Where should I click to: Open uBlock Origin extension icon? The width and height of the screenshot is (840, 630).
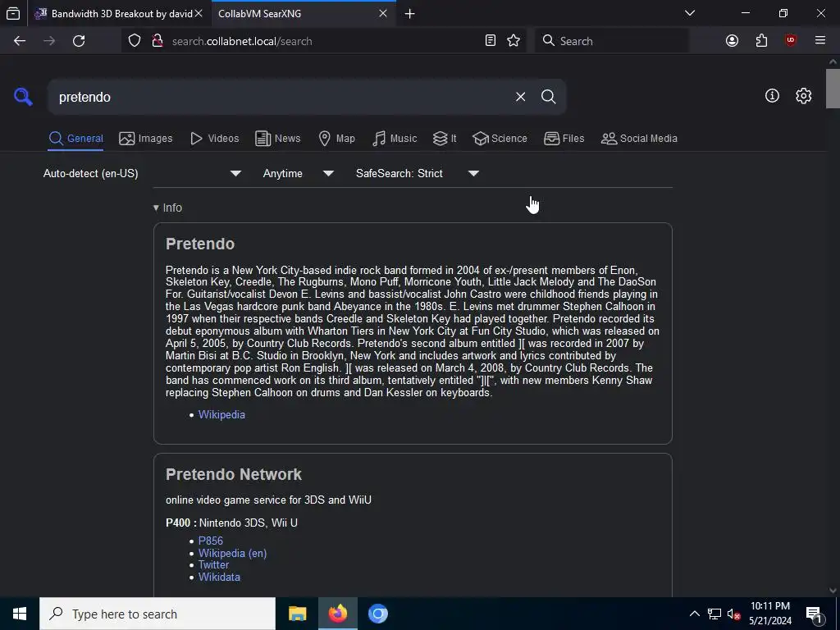[791, 41]
